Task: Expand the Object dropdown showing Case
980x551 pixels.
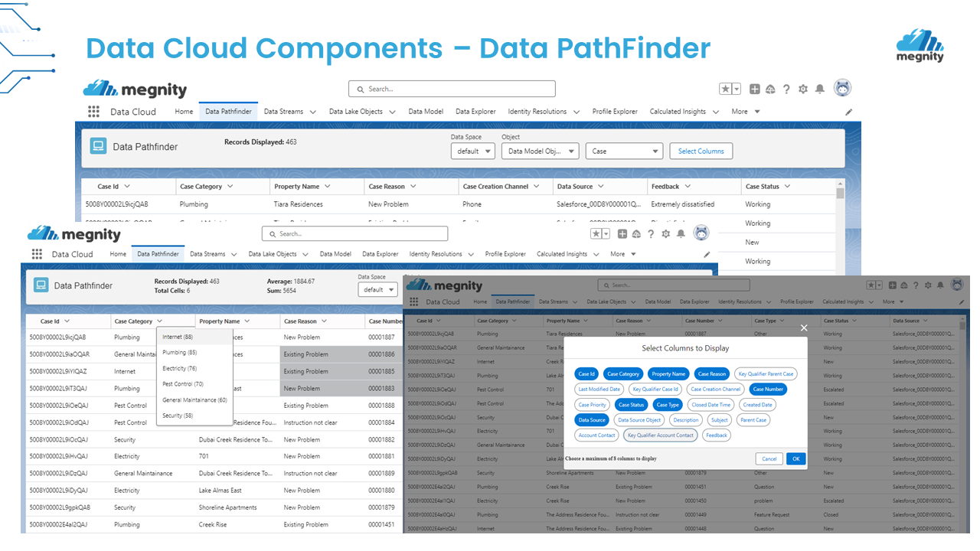Action: coord(624,151)
